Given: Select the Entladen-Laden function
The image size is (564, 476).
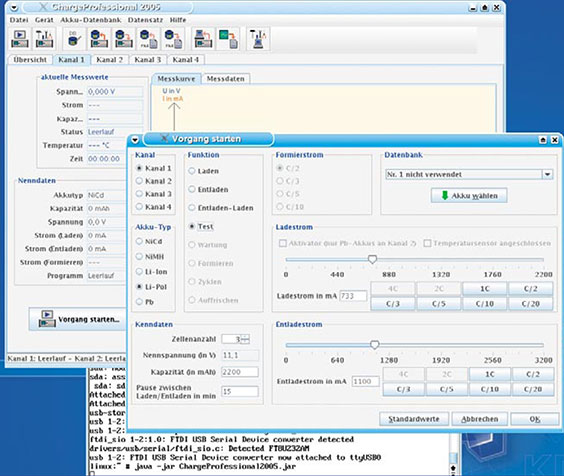Looking at the screenshot, I should click(192, 208).
